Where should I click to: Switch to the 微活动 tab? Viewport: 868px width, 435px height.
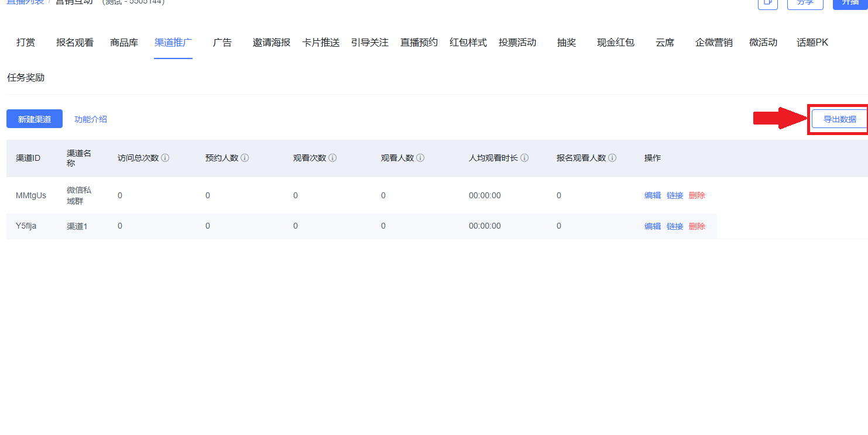pyautogui.click(x=763, y=43)
